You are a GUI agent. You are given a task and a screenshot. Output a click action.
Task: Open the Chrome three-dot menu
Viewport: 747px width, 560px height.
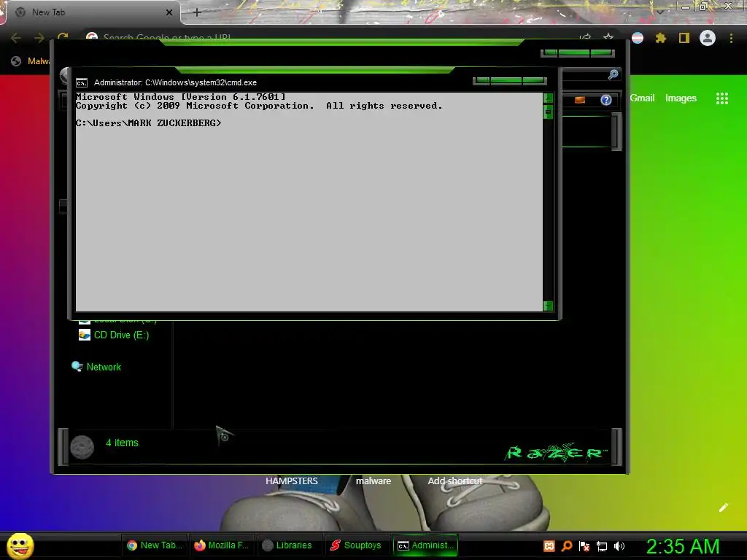tap(731, 38)
